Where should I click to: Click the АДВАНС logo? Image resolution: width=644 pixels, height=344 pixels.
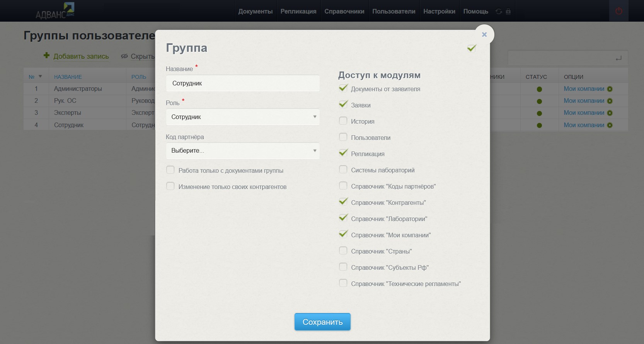(55, 11)
